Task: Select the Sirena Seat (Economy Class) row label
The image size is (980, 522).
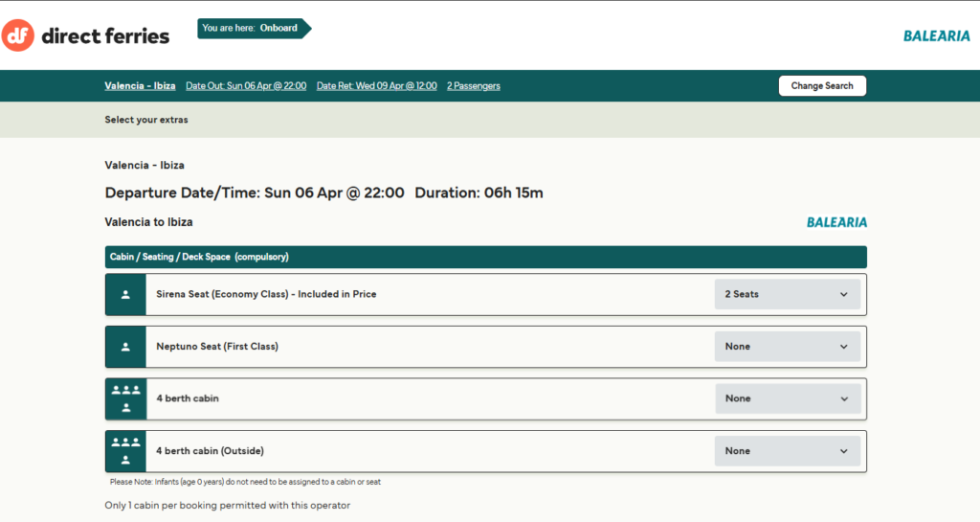Action: [x=266, y=295]
